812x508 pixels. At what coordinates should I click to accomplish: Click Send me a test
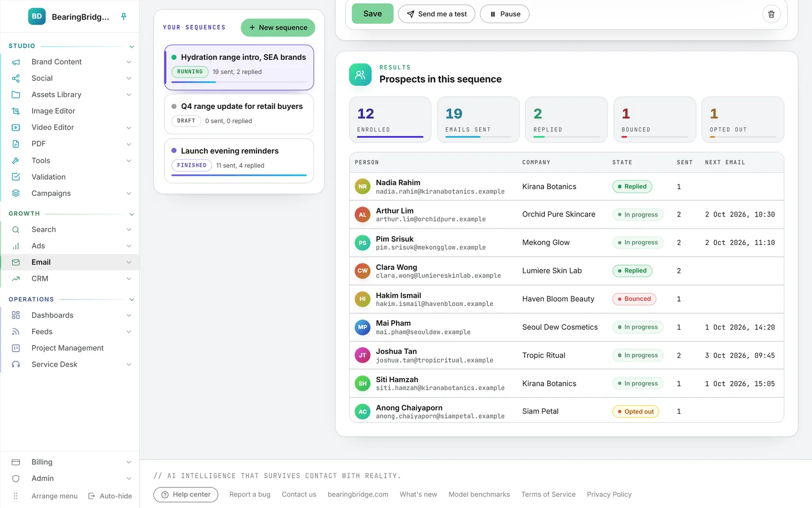[437, 14]
